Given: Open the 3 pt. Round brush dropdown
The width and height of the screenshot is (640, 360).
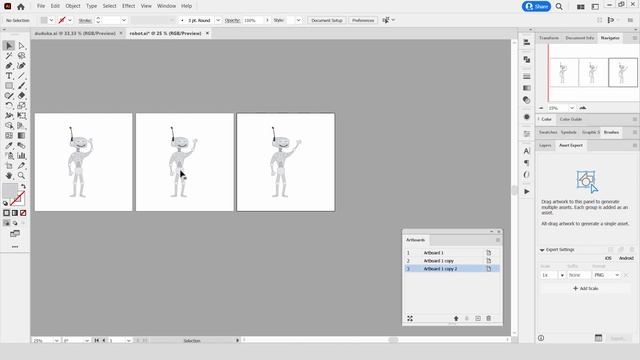Looking at the screenshot, I should [x=218, y=20].
